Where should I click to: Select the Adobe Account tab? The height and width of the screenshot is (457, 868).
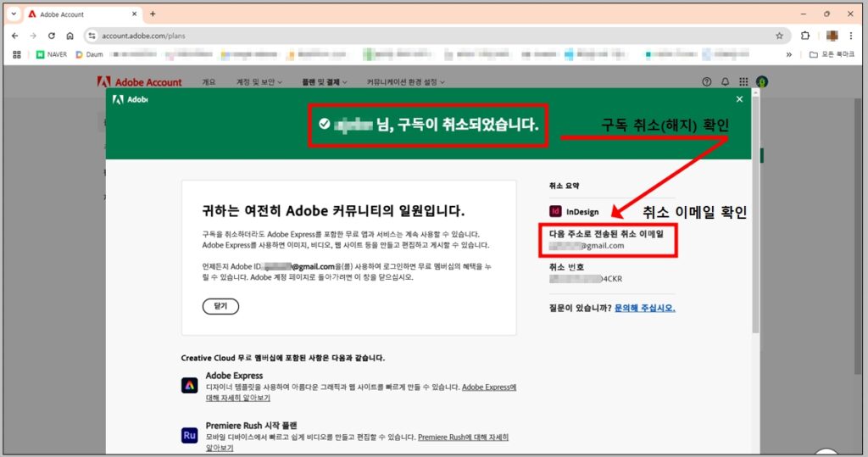click(83, 14)
